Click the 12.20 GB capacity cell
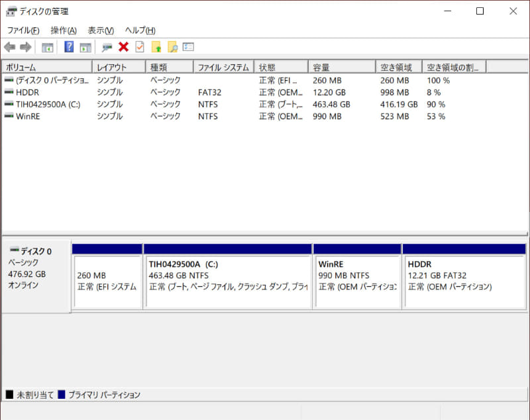 click(x=329, y=92)
